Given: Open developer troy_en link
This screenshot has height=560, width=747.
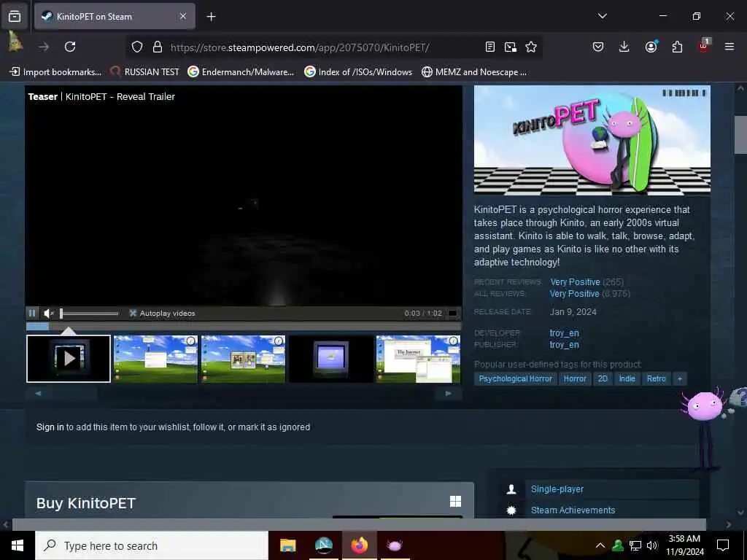Looking at the screenshot, I should click(564, 332).
